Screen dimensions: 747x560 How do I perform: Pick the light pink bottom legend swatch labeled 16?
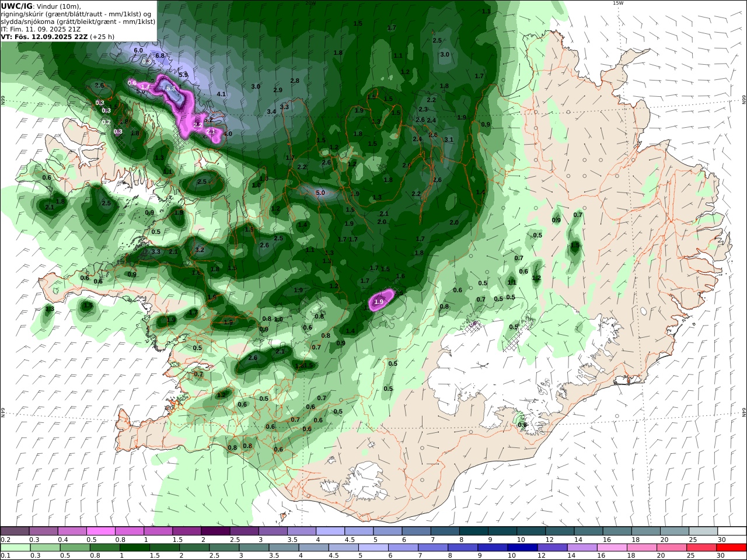613,548
